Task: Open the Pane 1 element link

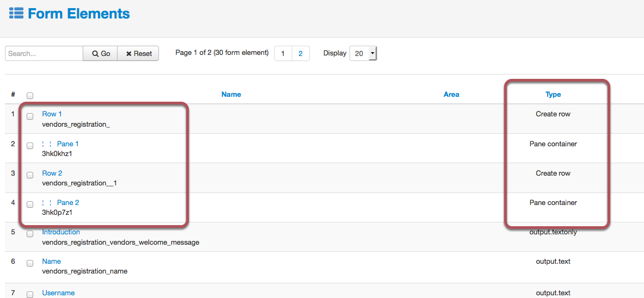Action: point(68,144)
